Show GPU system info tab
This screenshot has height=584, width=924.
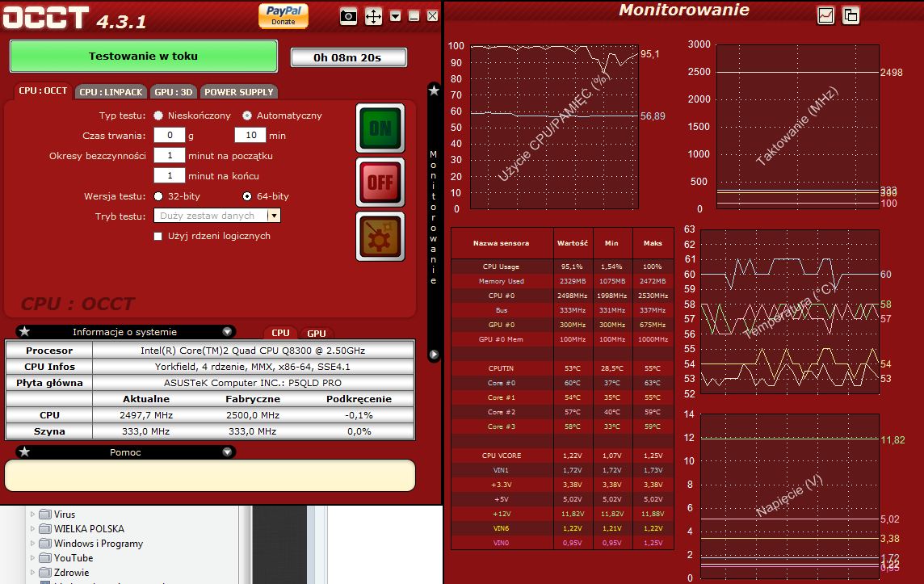click(x=317, y=333)
